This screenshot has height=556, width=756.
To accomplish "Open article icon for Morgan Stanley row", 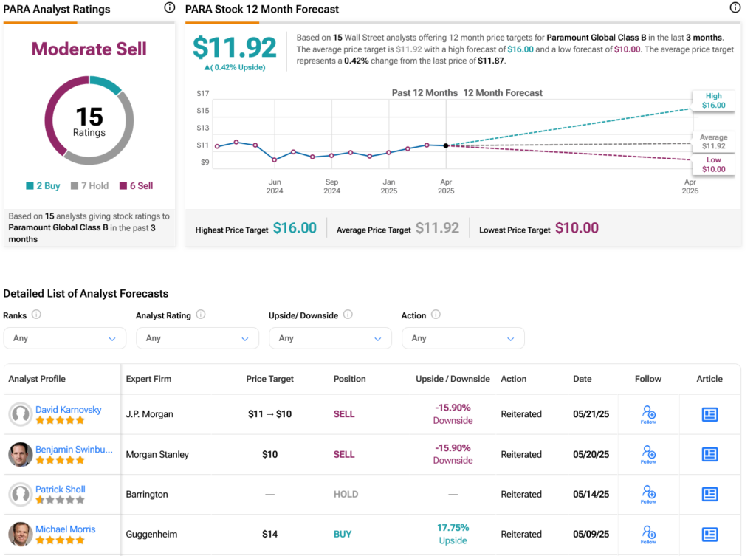I will tap(709, 454).
